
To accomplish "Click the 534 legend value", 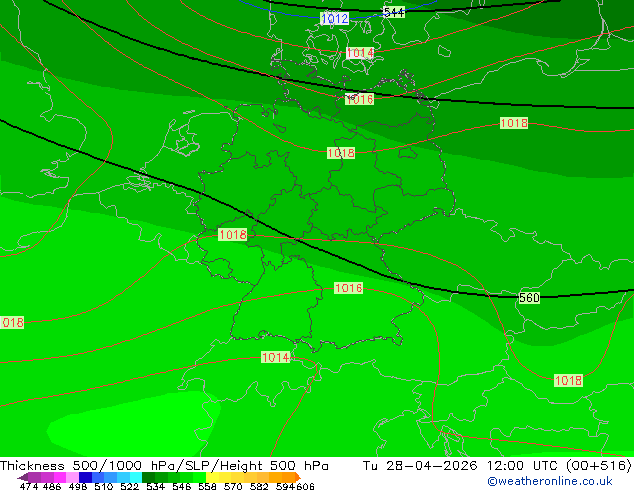I will click(155, 486).
